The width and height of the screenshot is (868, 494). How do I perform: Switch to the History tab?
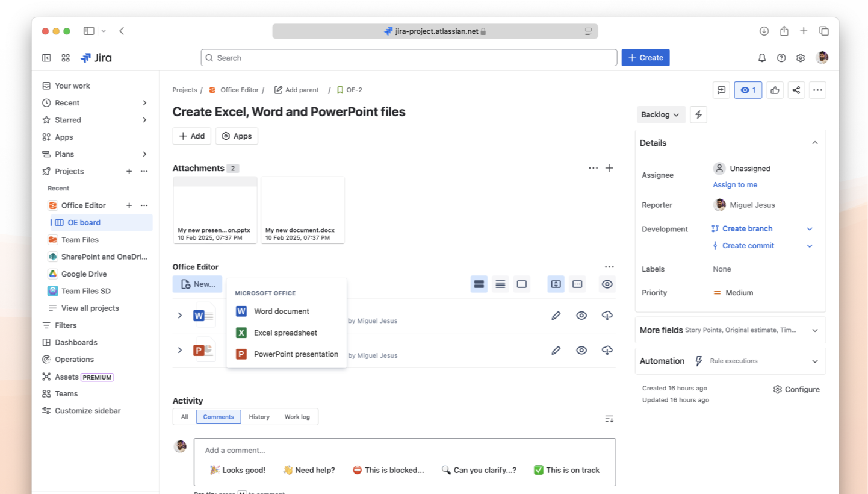(259, 417)
